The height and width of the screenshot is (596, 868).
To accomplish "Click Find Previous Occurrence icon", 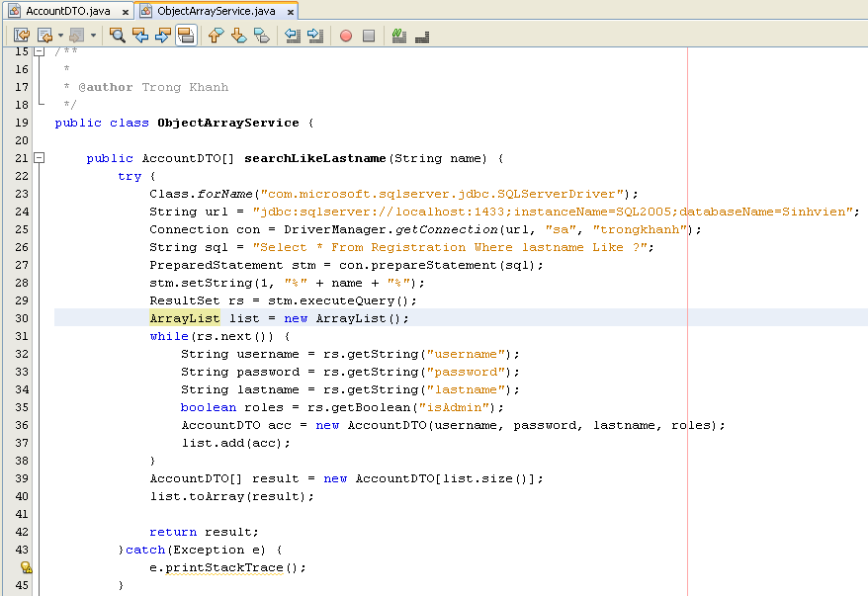I will click(140, 36).
